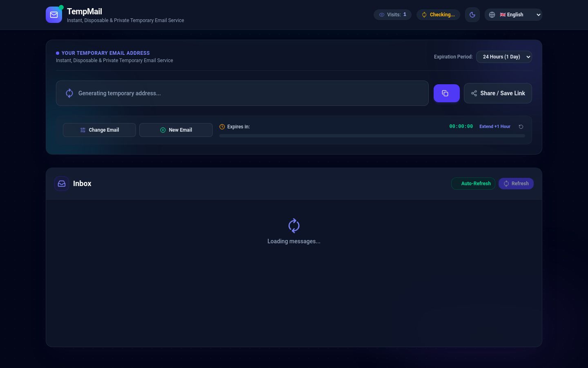
Task: Click the expiration progress bar
Action: pyautogui.click(x=372, y=136)
